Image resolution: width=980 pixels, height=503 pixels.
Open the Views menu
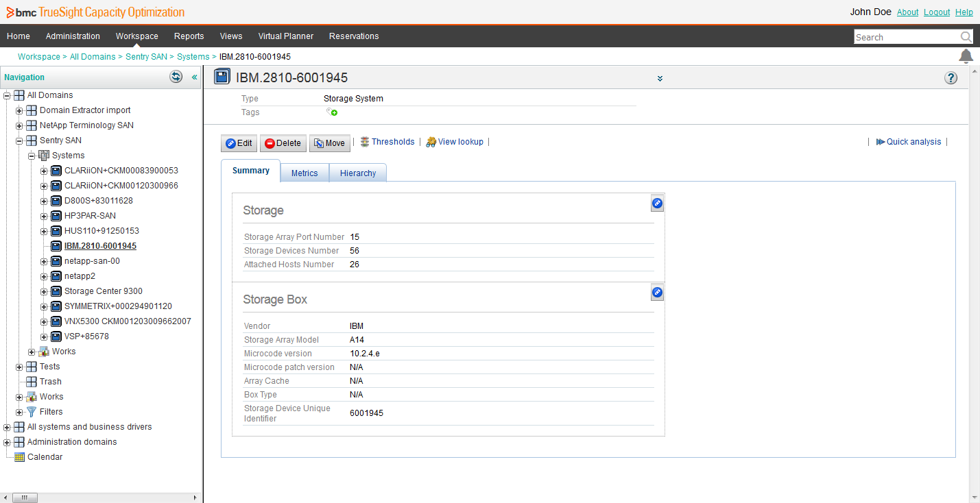pos(231,36)
